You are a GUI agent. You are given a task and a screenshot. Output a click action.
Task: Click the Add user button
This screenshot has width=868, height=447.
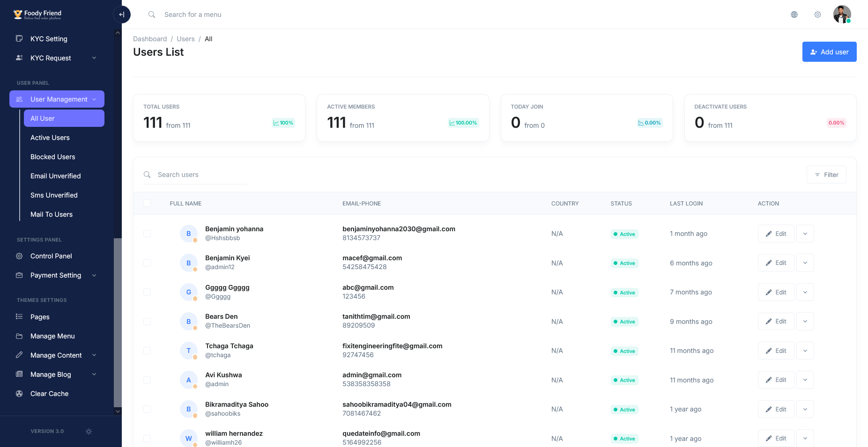pyautogui.click(x=829, y=51)
